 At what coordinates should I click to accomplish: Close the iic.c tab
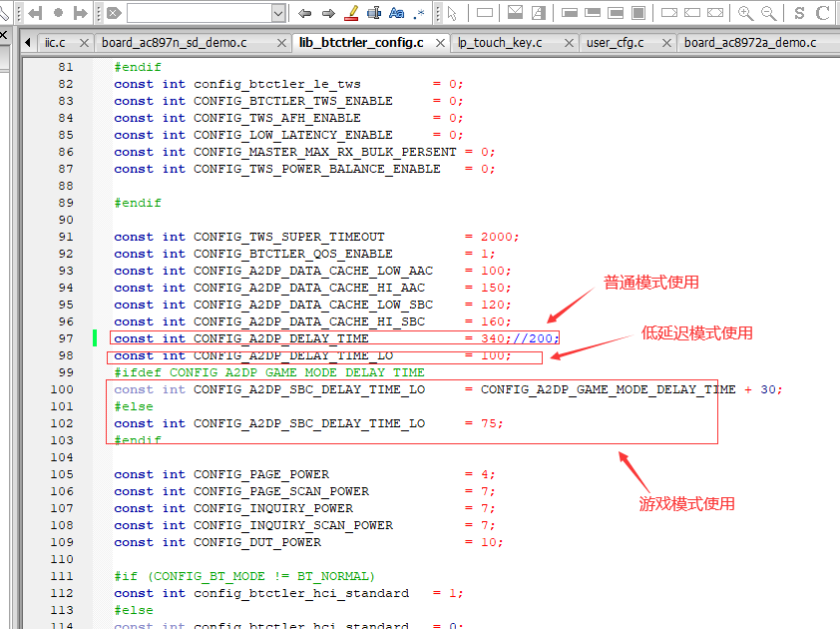[x=84, y=43]
